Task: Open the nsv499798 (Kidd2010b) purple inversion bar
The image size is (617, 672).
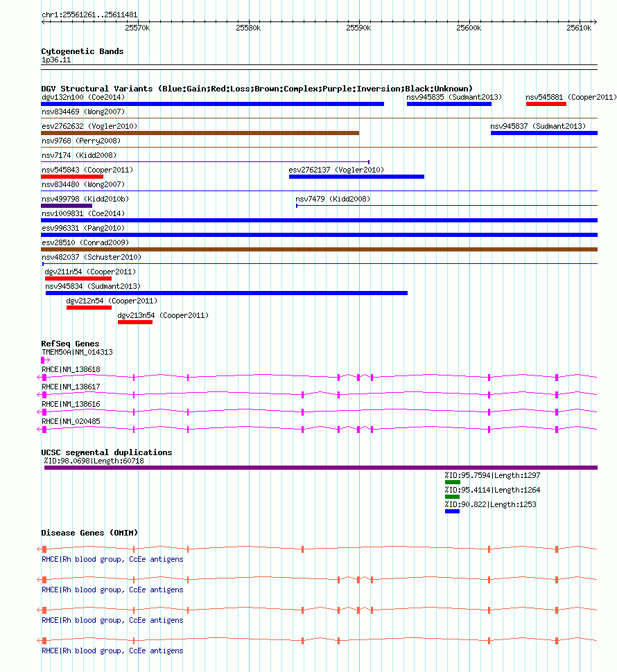Action: coord(67,206)
